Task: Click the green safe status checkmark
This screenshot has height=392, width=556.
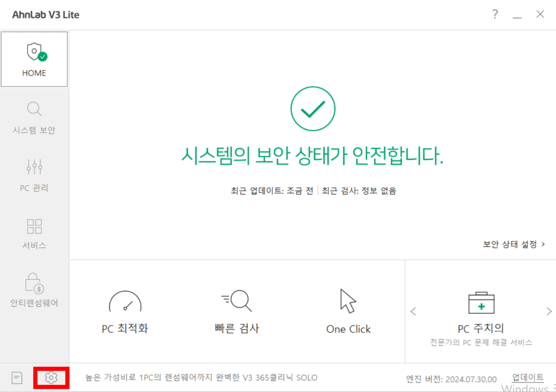Action: tap(313, 109)
